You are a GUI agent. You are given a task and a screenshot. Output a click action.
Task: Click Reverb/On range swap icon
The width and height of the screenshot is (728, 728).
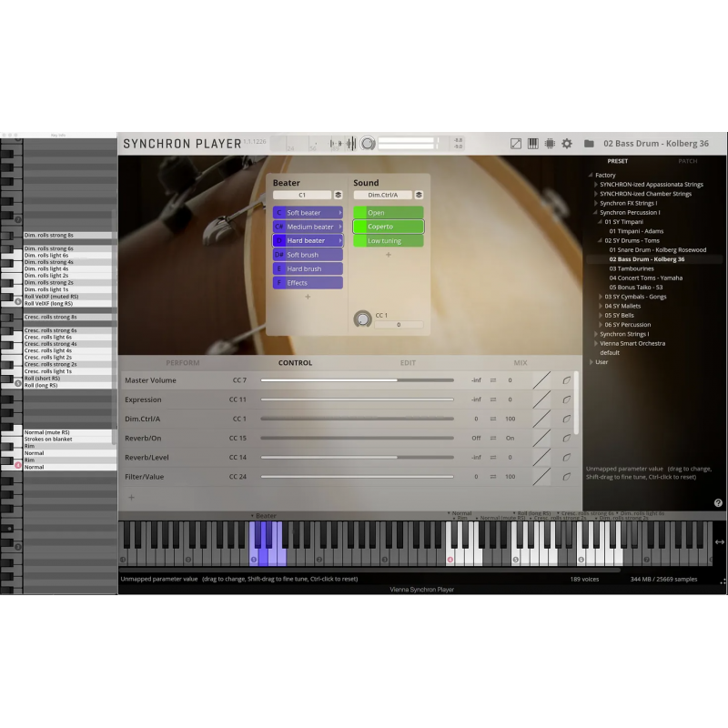click(x=493, y=439)
